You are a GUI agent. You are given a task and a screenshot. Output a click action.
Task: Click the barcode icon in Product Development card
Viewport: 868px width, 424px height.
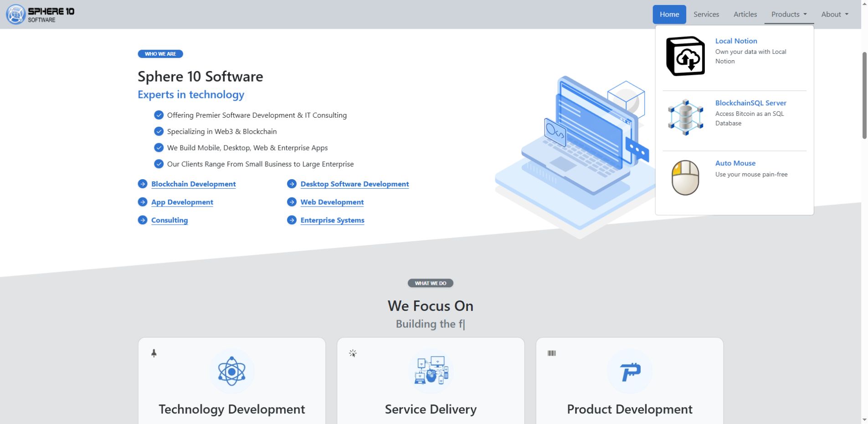coord(552,353)
